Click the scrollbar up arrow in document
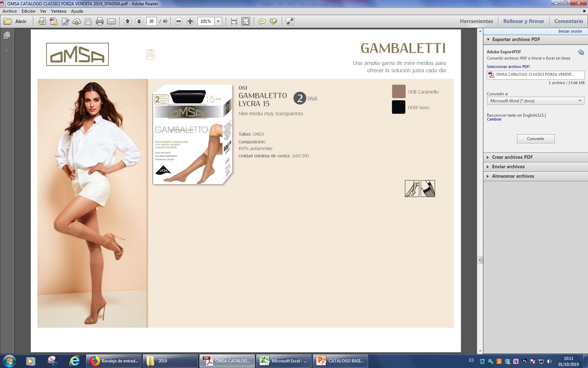588x368 pixels. click(x=480, y=32)
